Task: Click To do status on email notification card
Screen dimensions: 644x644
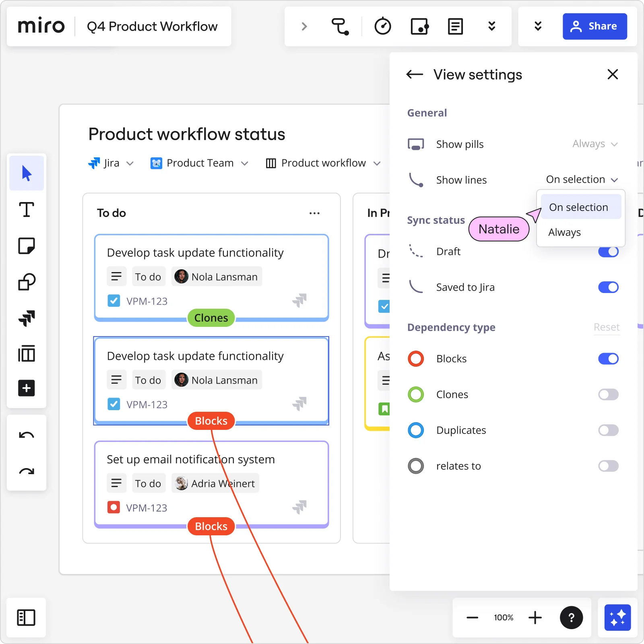Action: point(149,483)
